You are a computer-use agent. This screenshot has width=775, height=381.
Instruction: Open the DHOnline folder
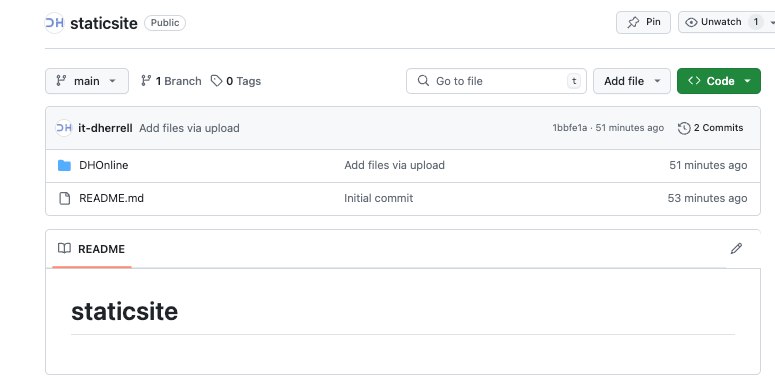click(104, 165)
